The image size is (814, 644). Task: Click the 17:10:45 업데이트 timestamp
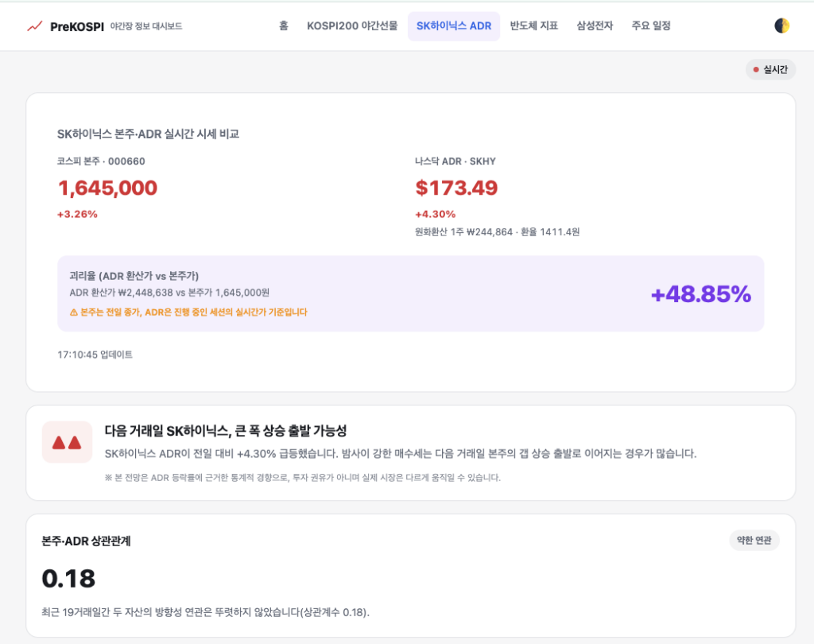95,355
